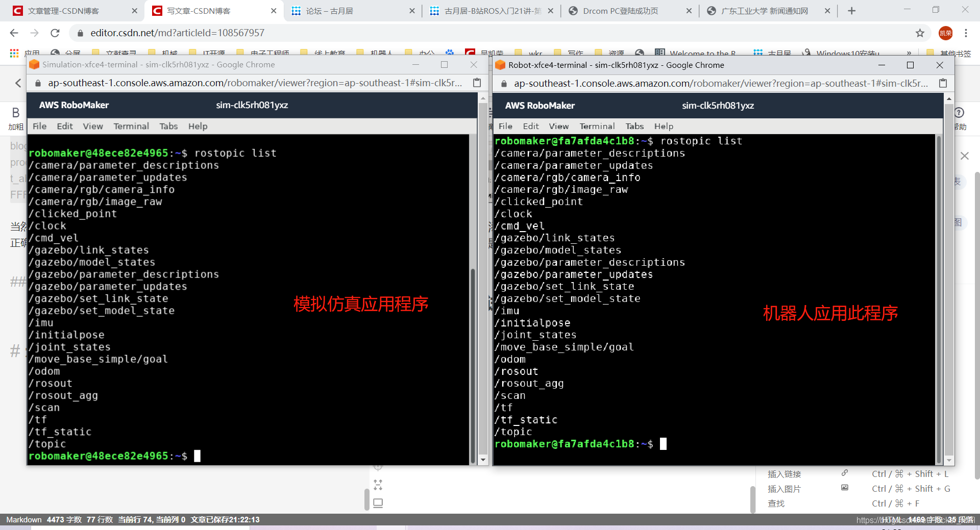Copy URL in Simulation terminal window

(x=477, y=83)
